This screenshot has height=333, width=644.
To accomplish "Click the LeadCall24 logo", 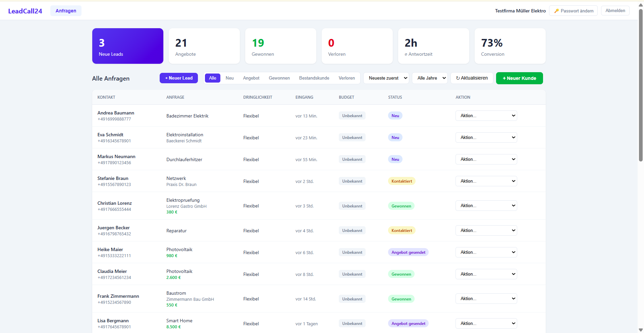I will point(25,11).
